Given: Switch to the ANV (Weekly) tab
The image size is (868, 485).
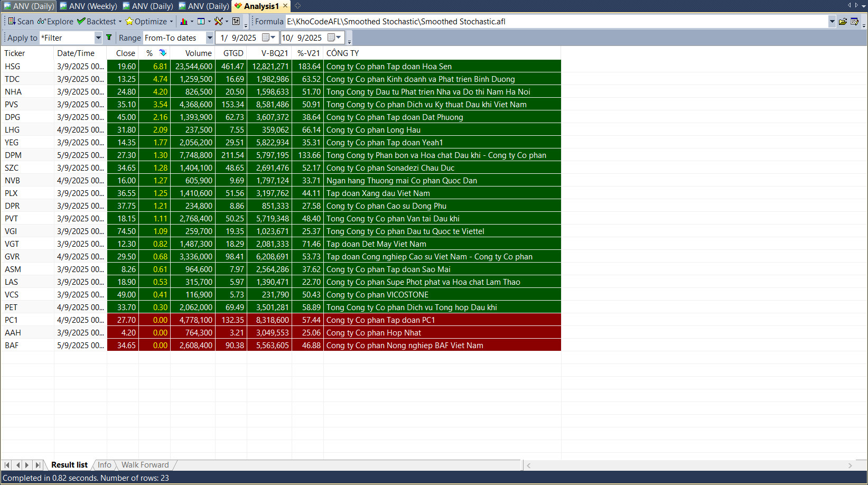Looking at the screenshot, I should (89, 6).
